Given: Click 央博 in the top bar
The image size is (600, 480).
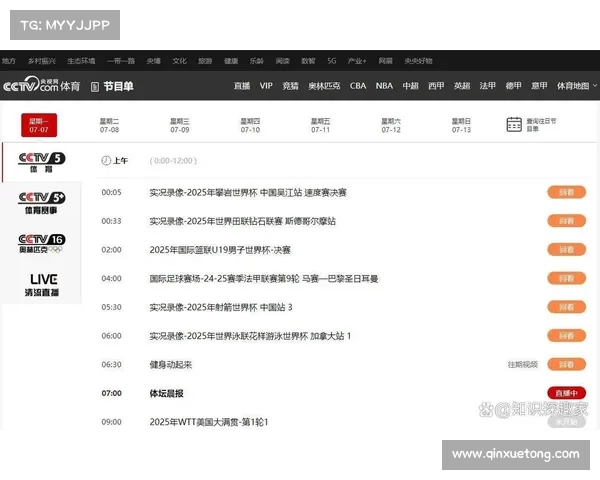Looking at the screenshot, I should 154,61.
